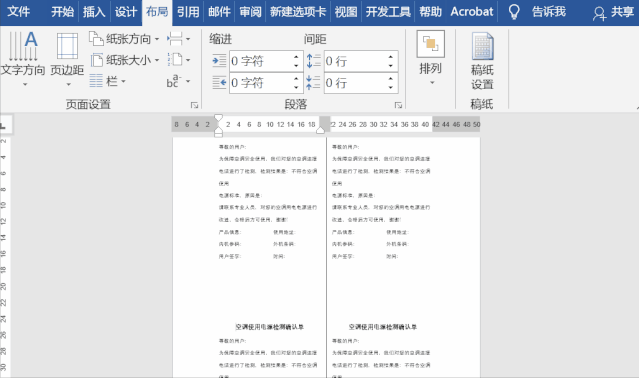639x378 pixels.
Task: Click the first-line indent marker on ruler
Action: click(x=218, y=118)
